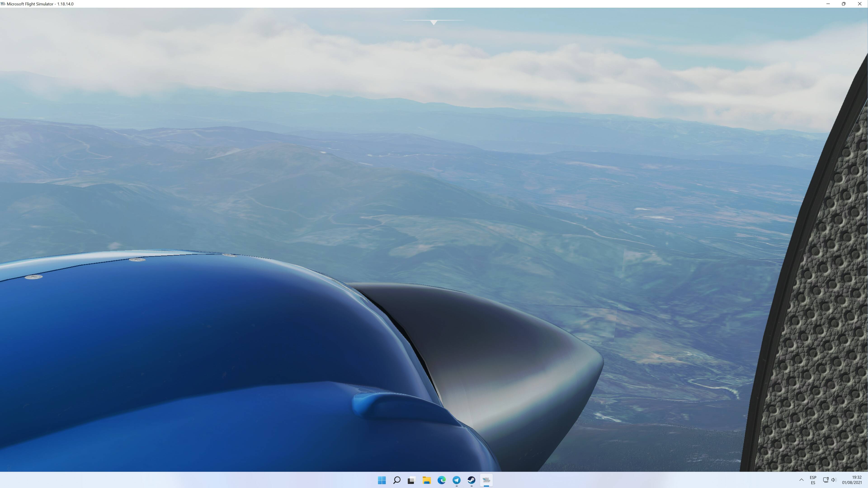Open the Windows Start menu
The image size is (868, 488).
click(382, 480)
